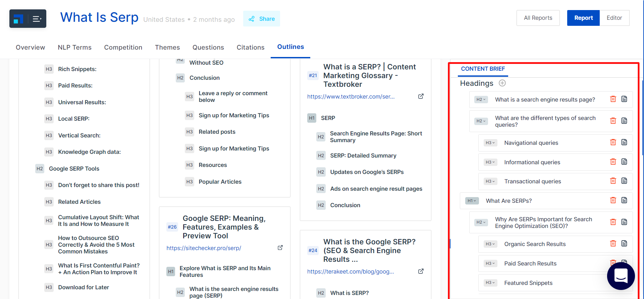Open notes for Transactional queries heading
The height and width of the screenshot is (299, 644).
624,181
